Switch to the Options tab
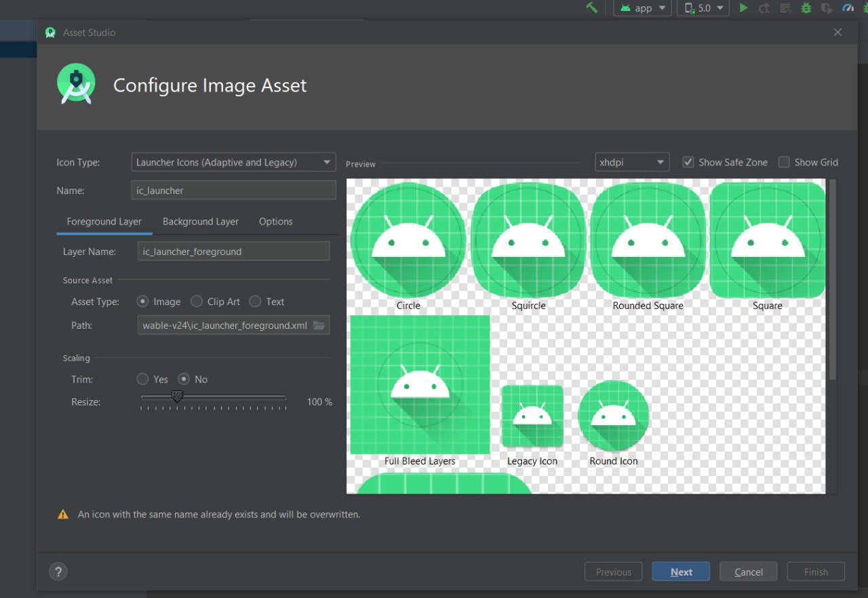 [x=276, y=222]
